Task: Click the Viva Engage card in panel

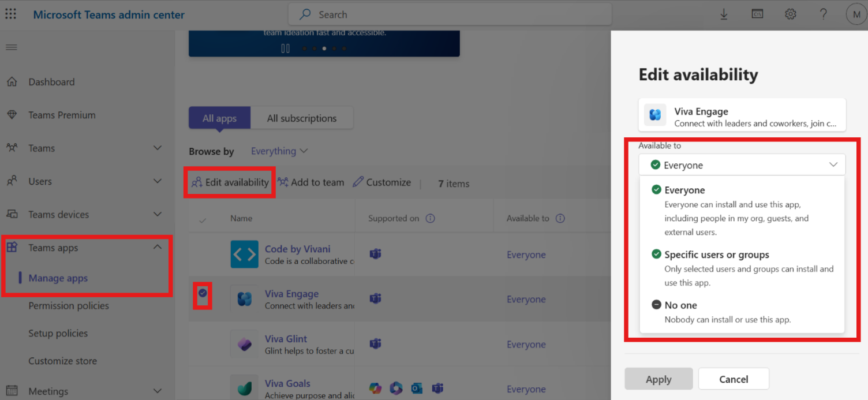Action: (742, 115)
